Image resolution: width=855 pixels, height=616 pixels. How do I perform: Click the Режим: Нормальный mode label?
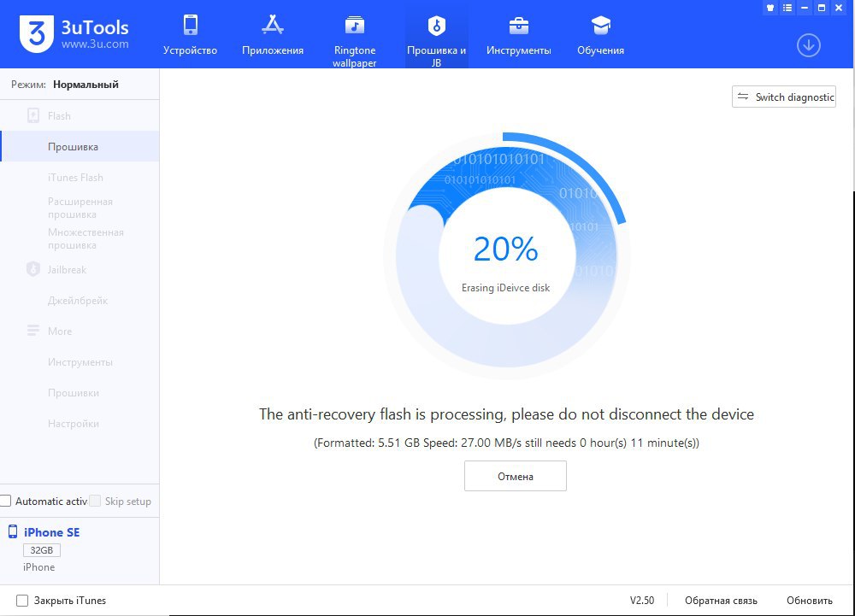pos(65,85)
